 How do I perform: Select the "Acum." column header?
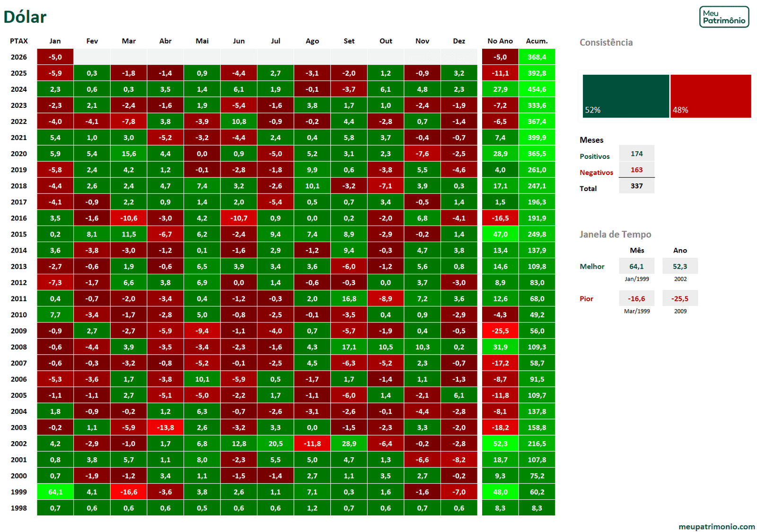coord(537,41)
